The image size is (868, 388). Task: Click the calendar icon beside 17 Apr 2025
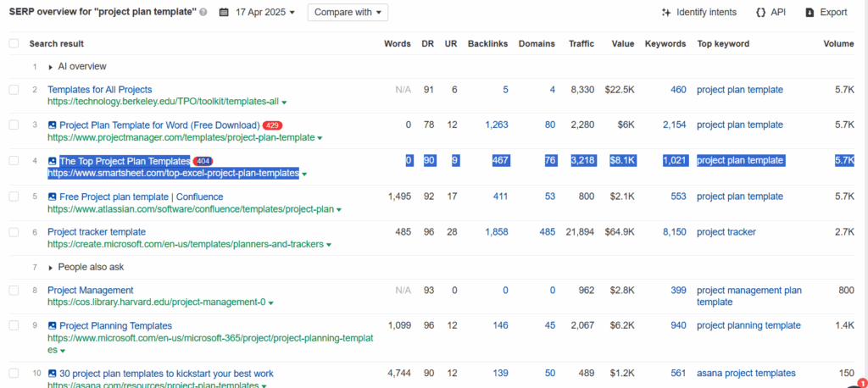[x=224, y=12]
